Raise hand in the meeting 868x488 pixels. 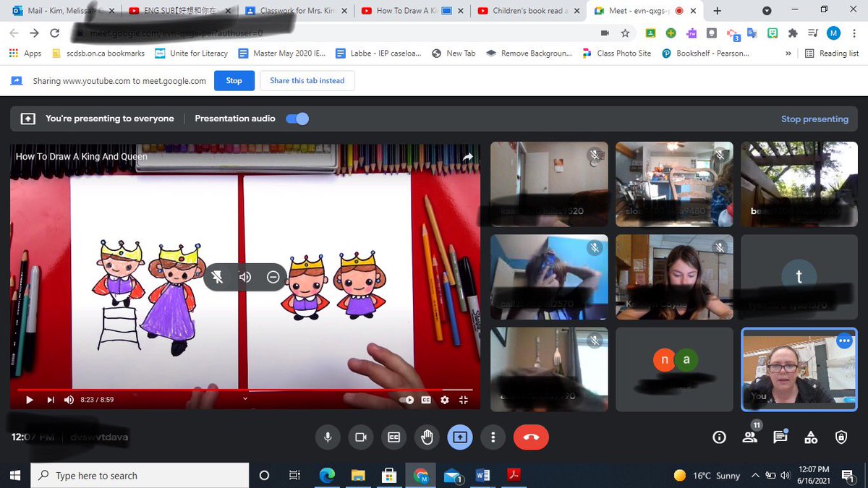(x=427, y=437)
